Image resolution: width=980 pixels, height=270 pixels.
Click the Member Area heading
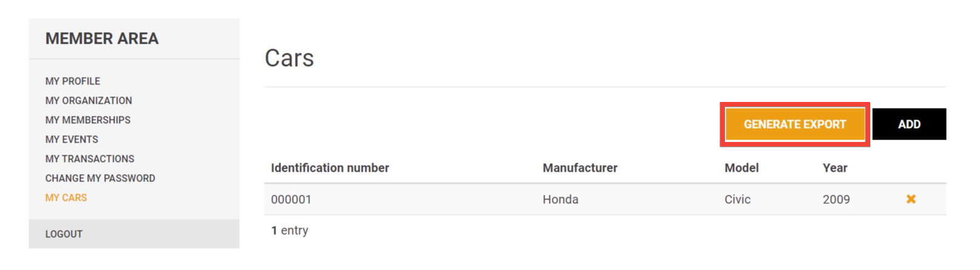[102, 39]
